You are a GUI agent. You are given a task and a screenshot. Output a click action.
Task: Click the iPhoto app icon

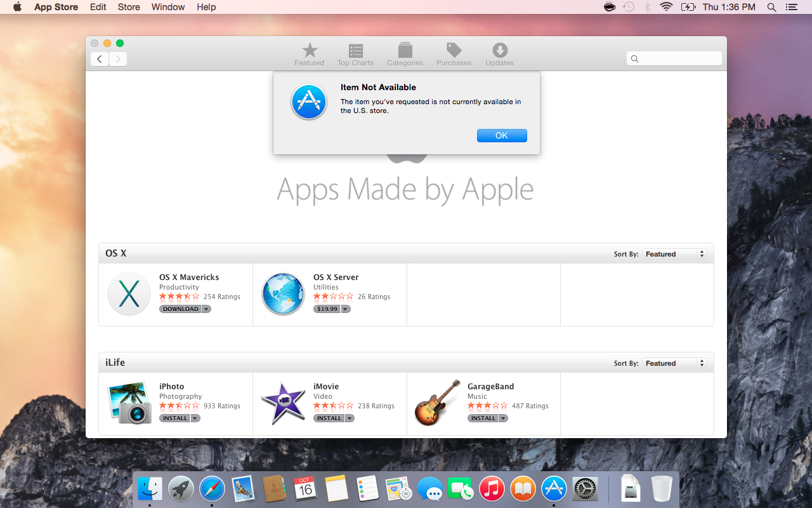(x=129, y=403)
